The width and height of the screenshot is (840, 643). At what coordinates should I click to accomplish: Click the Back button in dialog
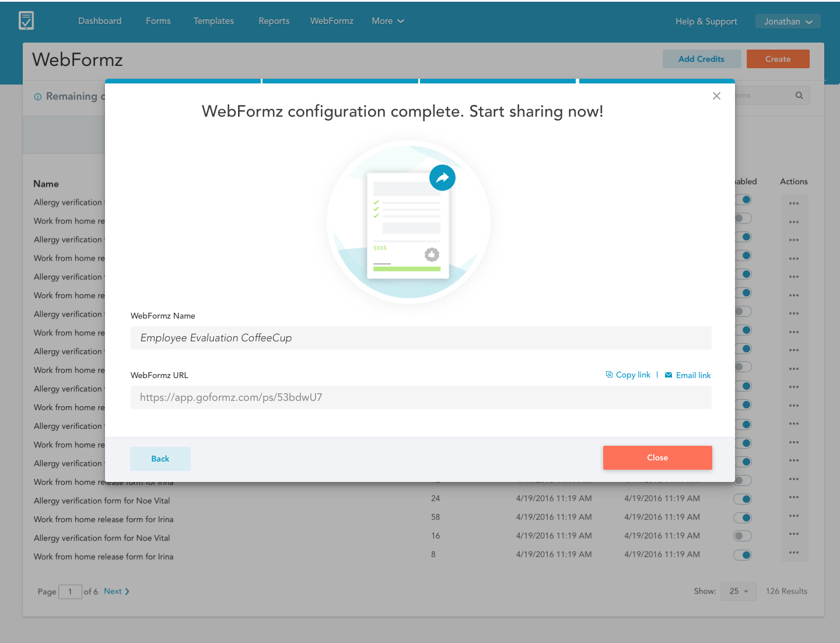click(160, 459)
